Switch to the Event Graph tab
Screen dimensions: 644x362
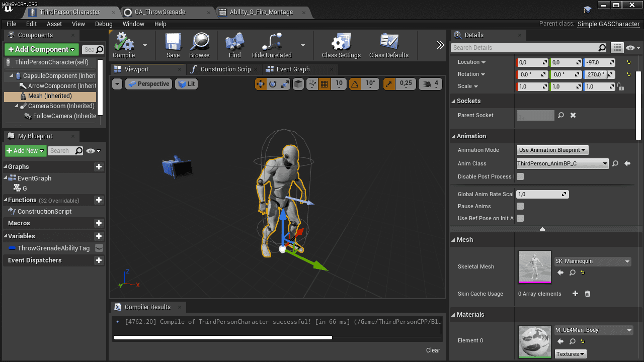(x=292, y=69)
